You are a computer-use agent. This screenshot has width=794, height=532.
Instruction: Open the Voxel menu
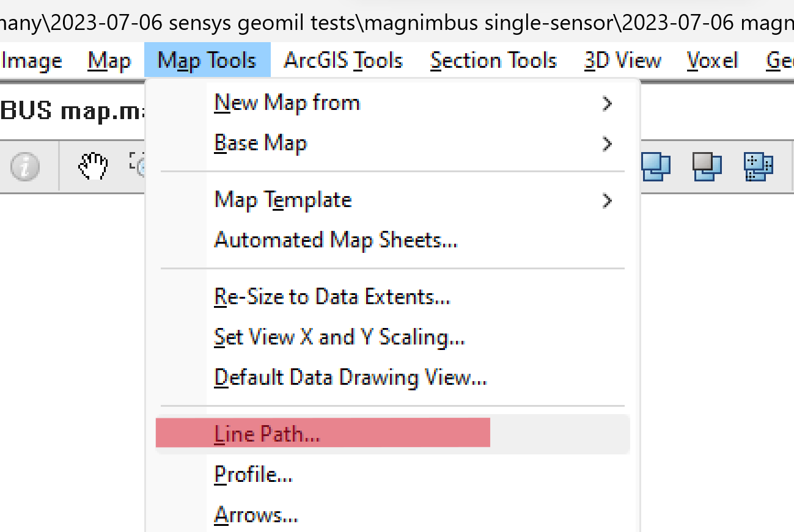[711, 60]
